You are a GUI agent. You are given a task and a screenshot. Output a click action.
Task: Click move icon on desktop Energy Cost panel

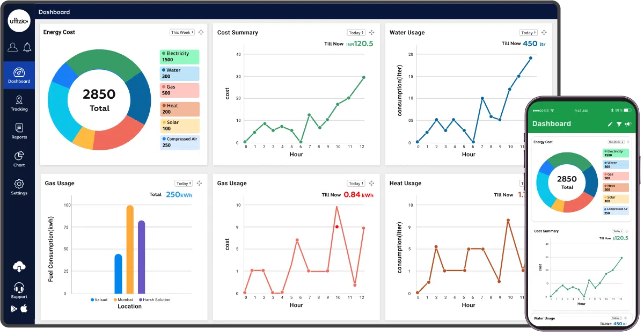(201, 33)
